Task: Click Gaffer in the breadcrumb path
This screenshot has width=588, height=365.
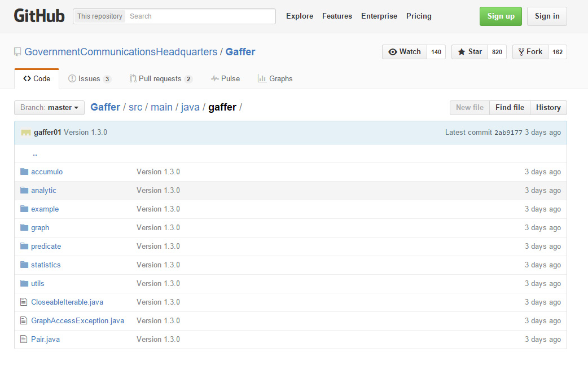Action: 106,107
